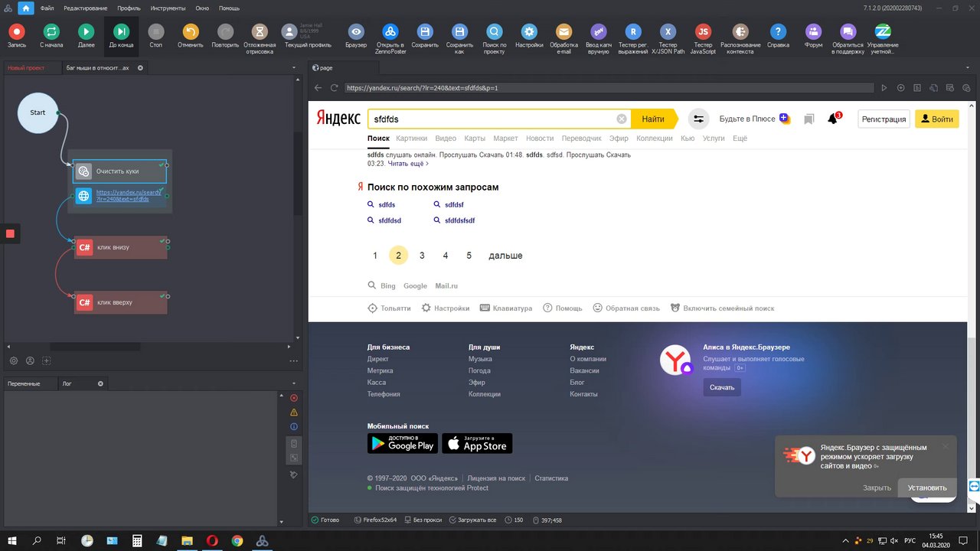980x551 pixels.
Task: Open the Тестер JavaScript tool
Action: 703,32
